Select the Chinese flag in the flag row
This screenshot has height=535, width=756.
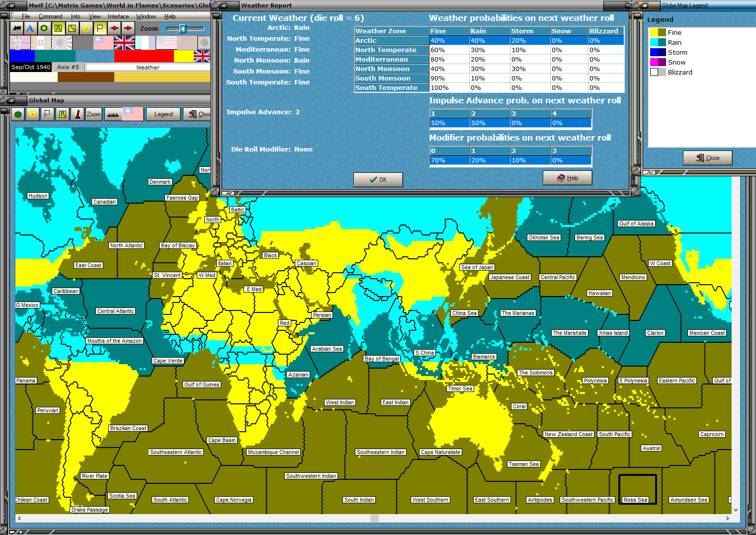103,43
